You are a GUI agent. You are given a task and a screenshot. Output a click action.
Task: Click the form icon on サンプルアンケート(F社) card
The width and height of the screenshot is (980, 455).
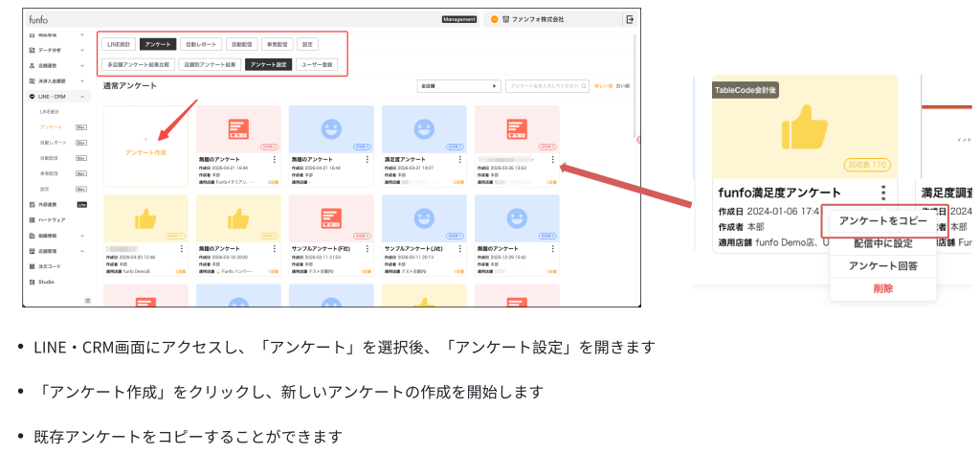click(x=331, y=217)
